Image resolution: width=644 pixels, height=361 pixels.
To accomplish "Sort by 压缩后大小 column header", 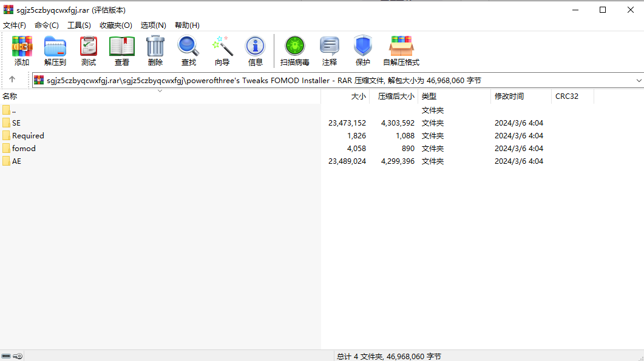I will tap(393, 96).
